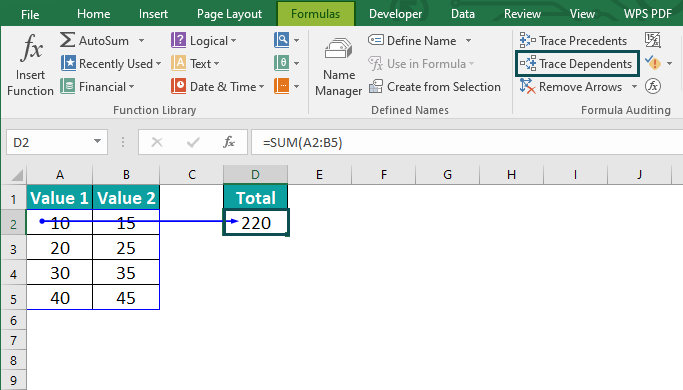Click the Recently Used star icon

(68, 63)
